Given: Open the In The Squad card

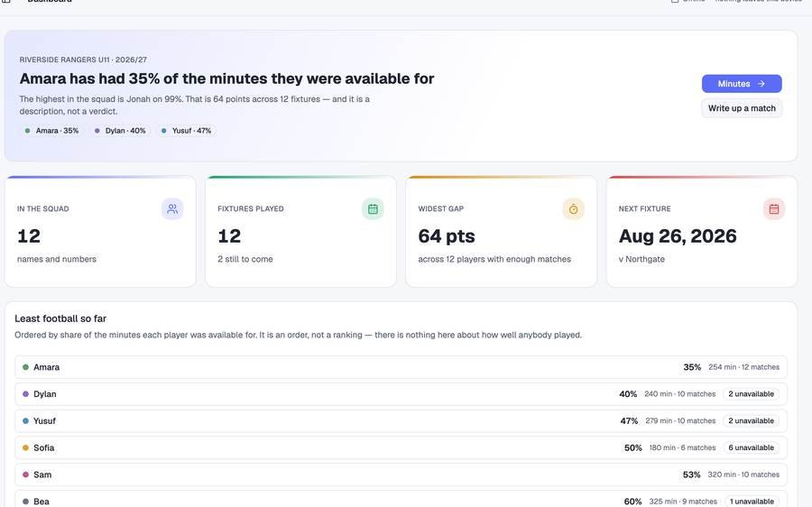Looking at the screenshot, I should point(100,232).
